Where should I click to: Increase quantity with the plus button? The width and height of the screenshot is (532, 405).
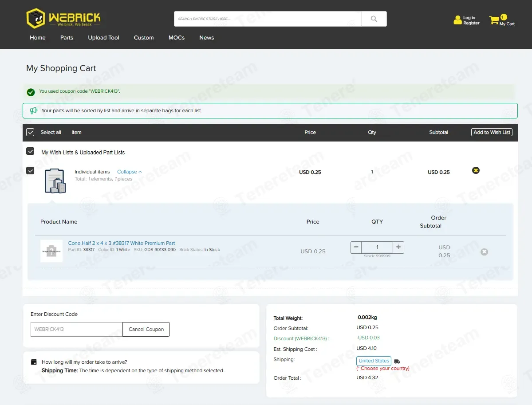(398, 247)
